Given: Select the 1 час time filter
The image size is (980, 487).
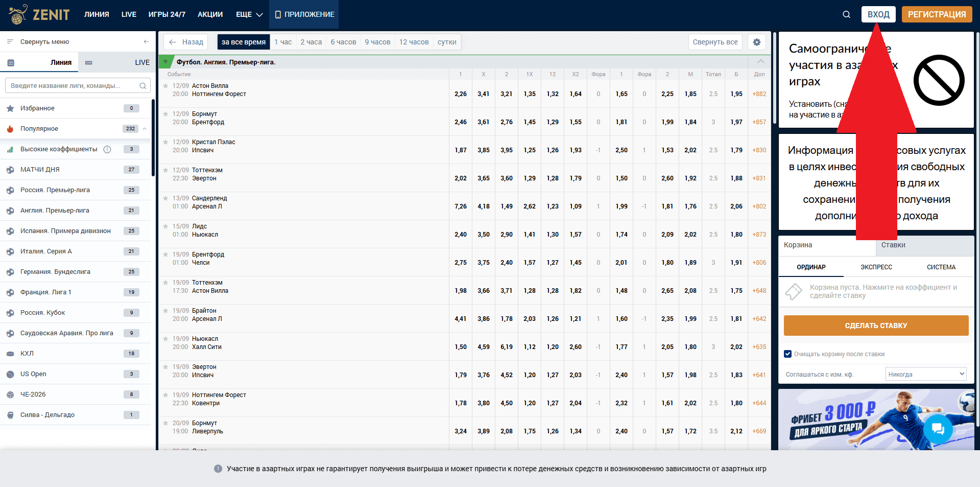Looking at the screenshot, I should (283, 42).
